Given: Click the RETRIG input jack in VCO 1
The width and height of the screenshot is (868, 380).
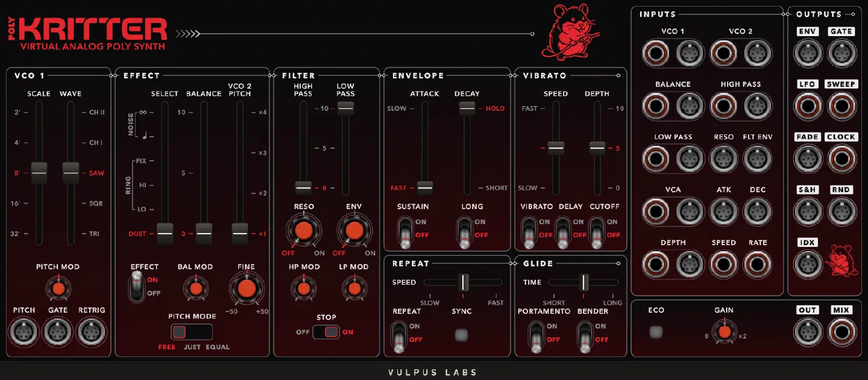Looking at the screenshot, I should 92,332.
